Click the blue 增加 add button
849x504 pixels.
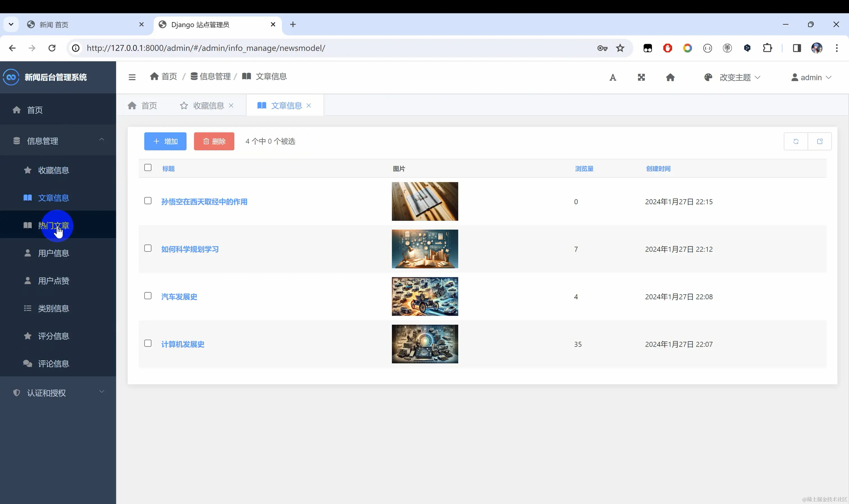tap(165, 141)
